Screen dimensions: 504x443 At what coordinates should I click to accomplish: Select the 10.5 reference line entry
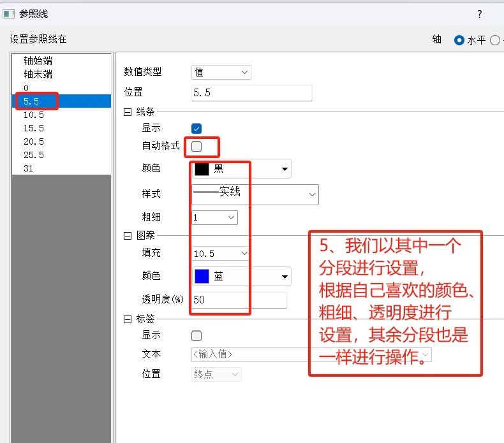coord(33,115)
